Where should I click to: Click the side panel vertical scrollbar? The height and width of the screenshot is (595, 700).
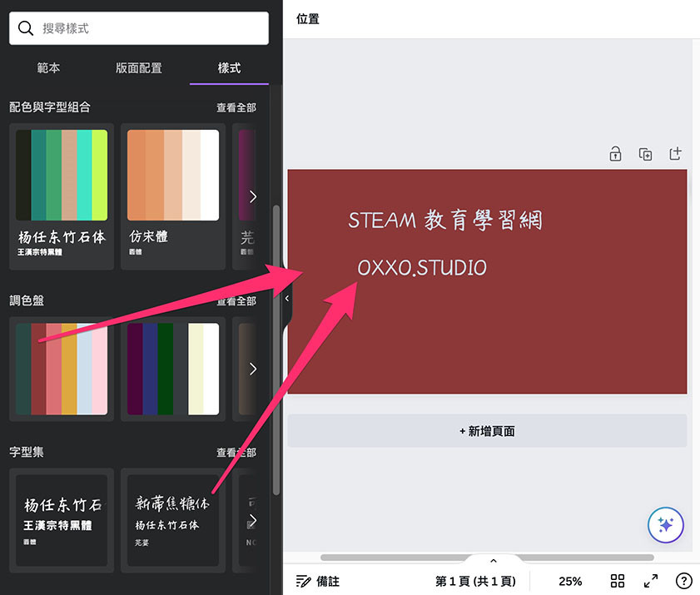point(276,350)
